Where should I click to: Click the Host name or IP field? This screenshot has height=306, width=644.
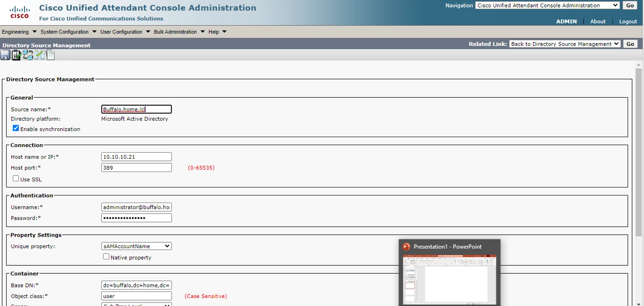pyautogui.click(x=136, y=157)
